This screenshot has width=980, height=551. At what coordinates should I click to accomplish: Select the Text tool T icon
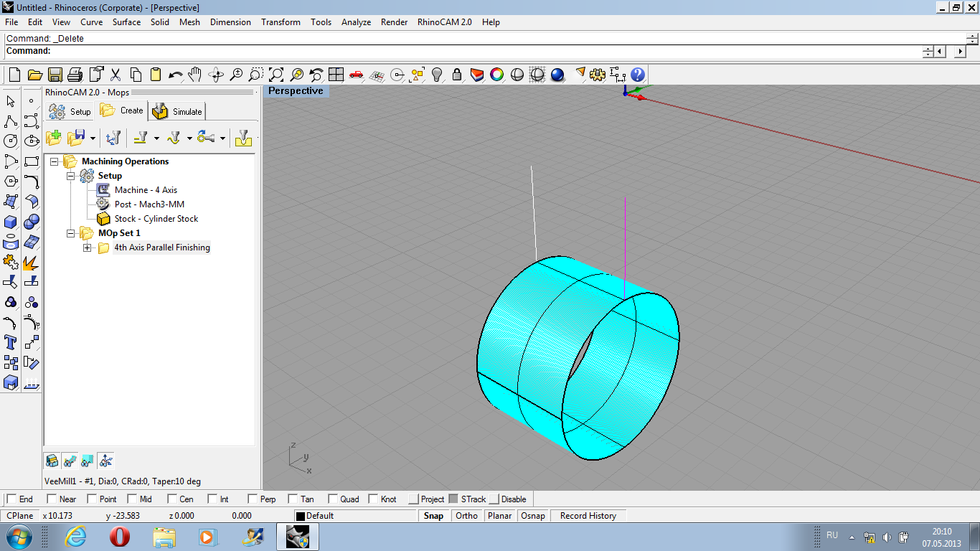click(11, 343)
